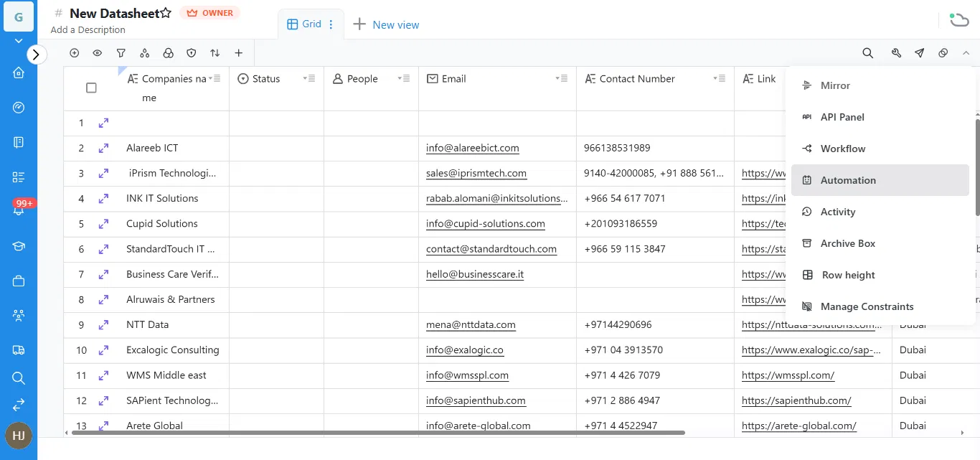Open the API Panel menu item
980x460 pixels.
click(880, 117)
